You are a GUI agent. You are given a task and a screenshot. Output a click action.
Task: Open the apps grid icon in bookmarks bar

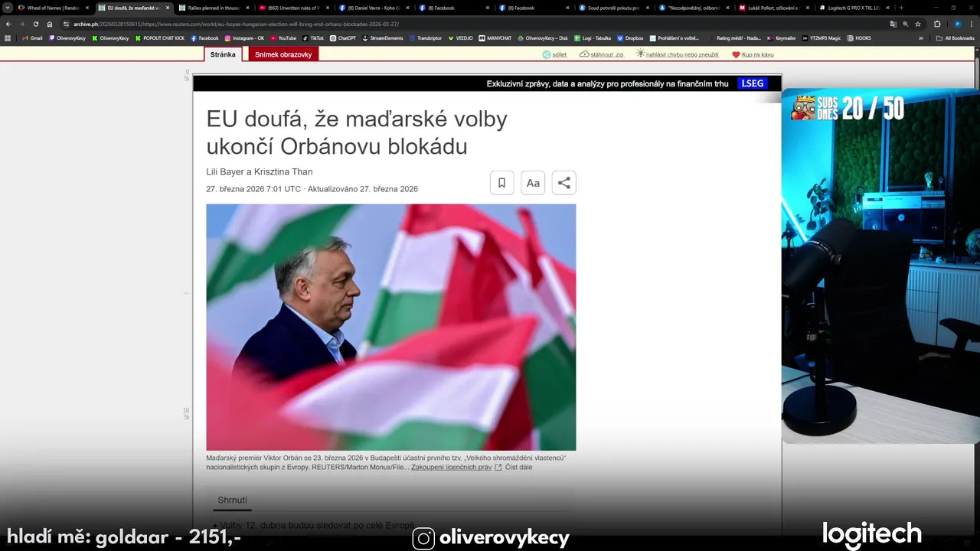coord(8,37)
